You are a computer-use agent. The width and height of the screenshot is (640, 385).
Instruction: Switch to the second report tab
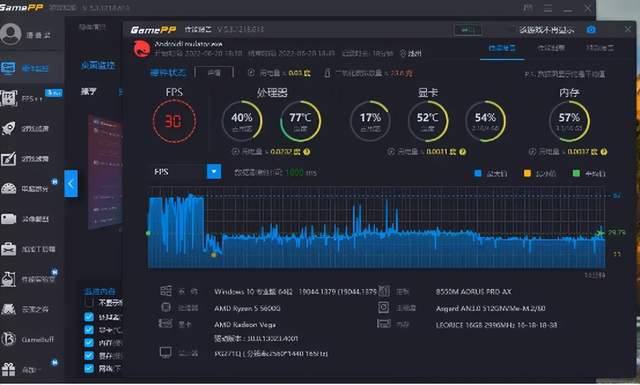(551, 48)
